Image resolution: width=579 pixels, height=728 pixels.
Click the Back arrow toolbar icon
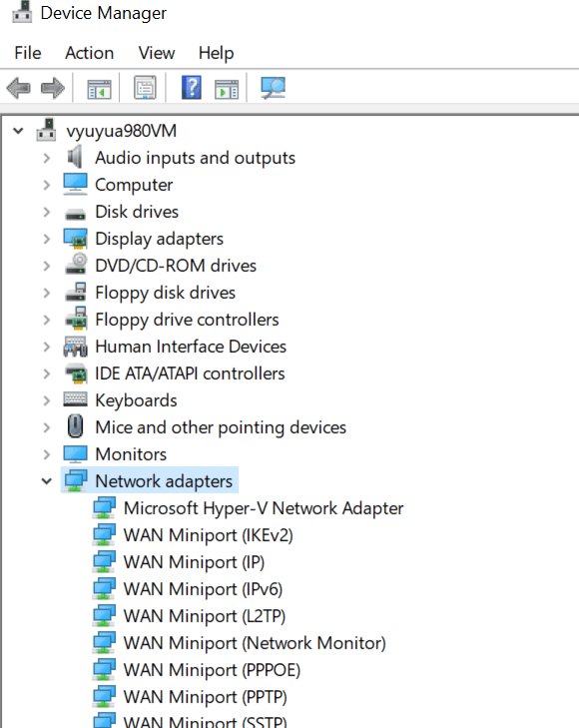19,88
